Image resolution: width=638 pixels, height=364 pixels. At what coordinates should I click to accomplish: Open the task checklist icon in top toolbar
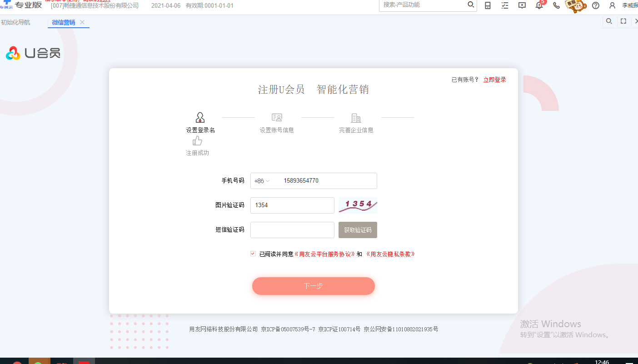click(505, 5)
